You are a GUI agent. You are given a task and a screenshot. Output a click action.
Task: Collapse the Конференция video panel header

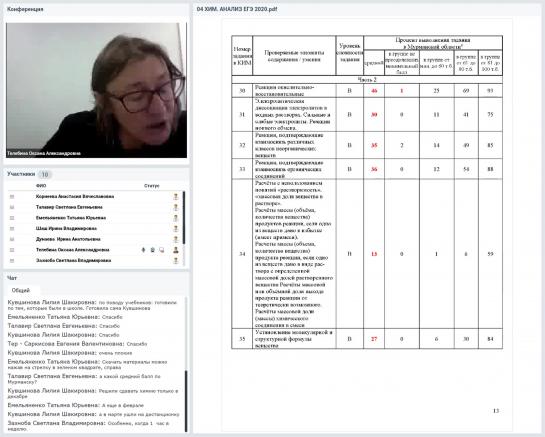pos(96,9)
